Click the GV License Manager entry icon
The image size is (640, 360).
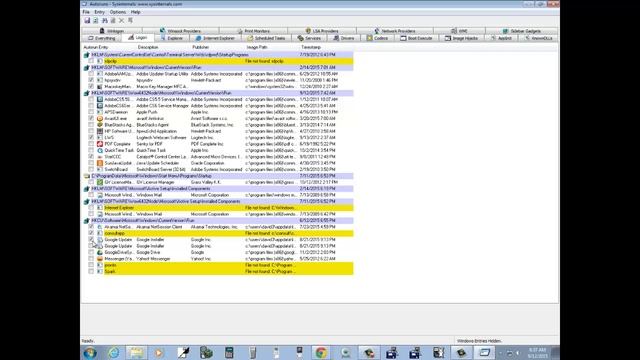(x=100, y=182)
